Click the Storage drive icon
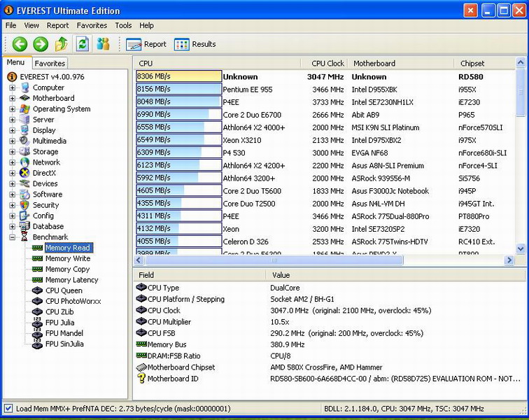 coord(24,152)
